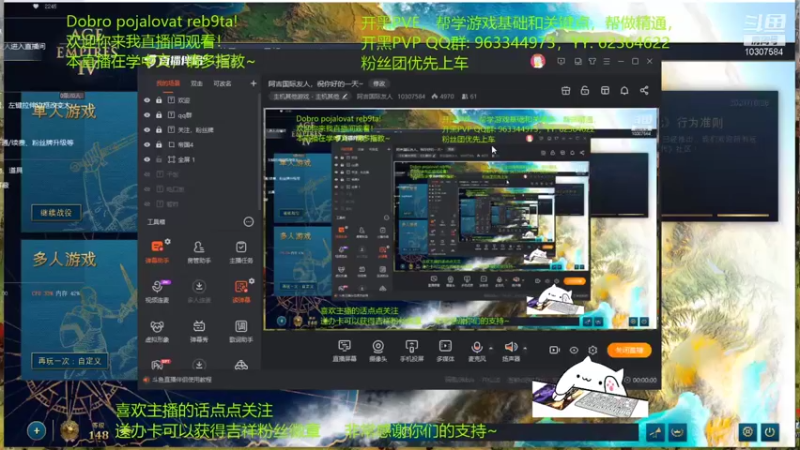Expand the microphone options arrow
The image size is (800, 450).
pos(490,348)
